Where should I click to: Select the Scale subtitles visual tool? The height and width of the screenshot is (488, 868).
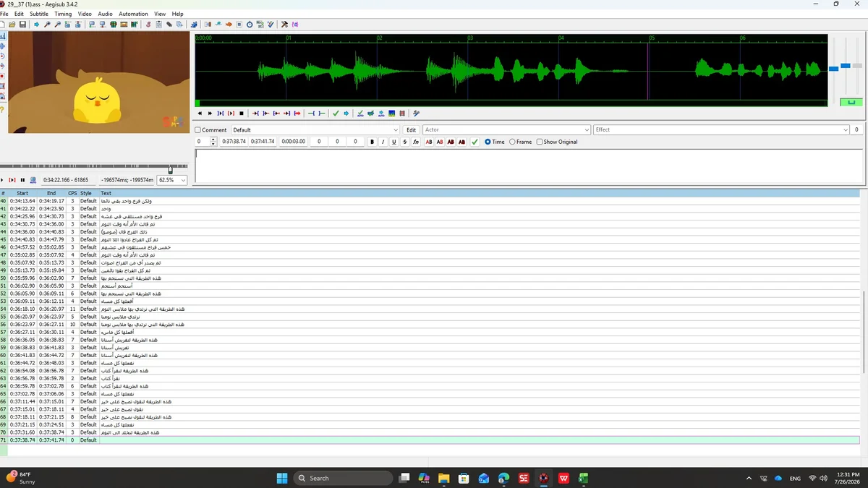click(3, 76)
